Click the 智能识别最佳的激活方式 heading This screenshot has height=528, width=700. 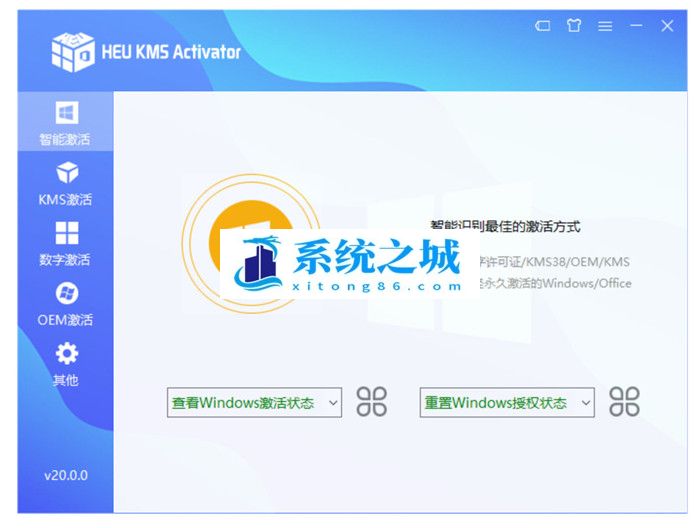click(505, 226)
